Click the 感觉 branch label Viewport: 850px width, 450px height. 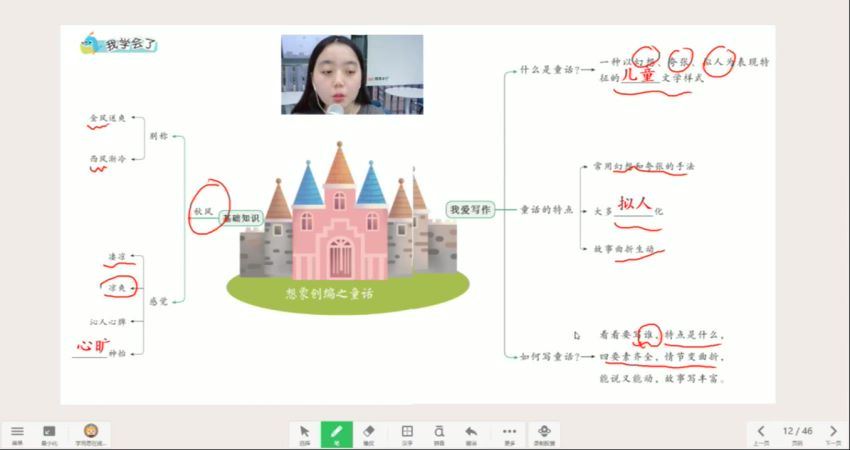(158, 302)
